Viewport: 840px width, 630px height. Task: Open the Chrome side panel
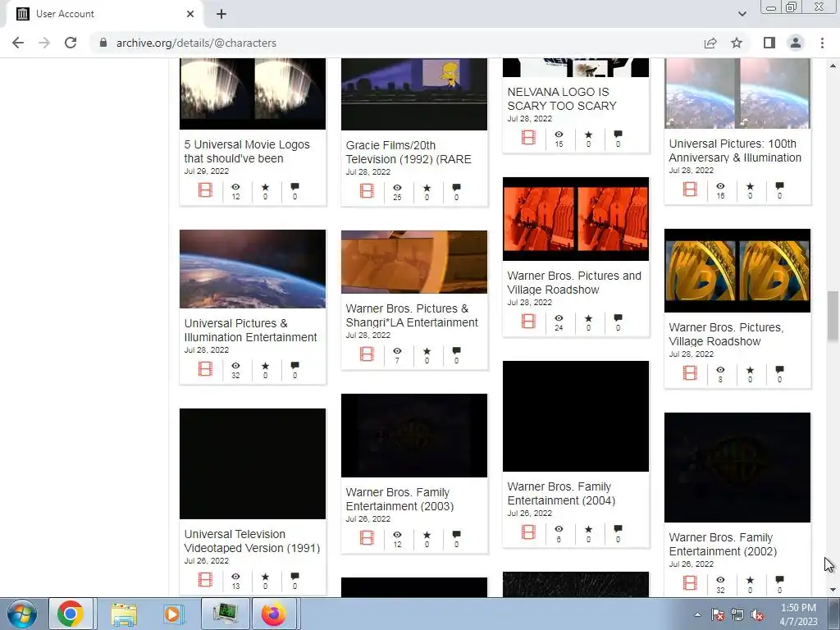point(769,43)
